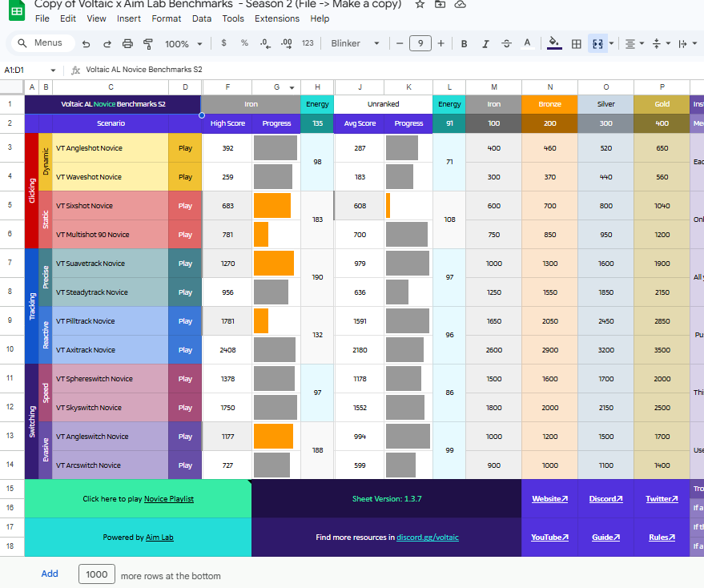
Task: Open the File menu
Action: [x=42, y=18]
